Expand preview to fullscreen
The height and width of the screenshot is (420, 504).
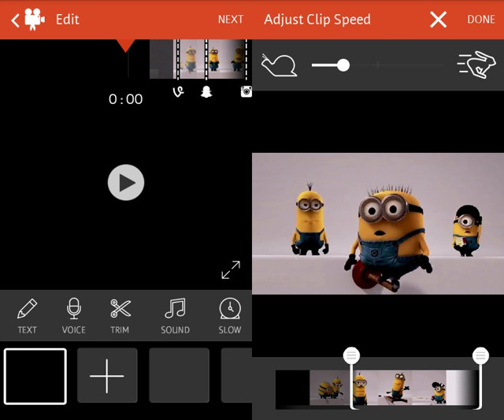(x=231, y=269)
